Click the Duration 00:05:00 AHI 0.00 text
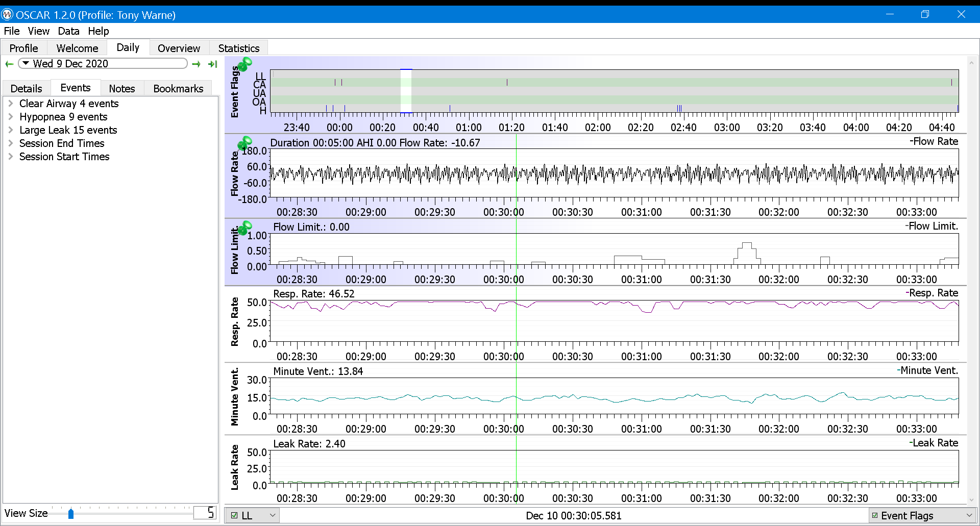The height and width of the screenshot is (526, 980). pos(333,143)
